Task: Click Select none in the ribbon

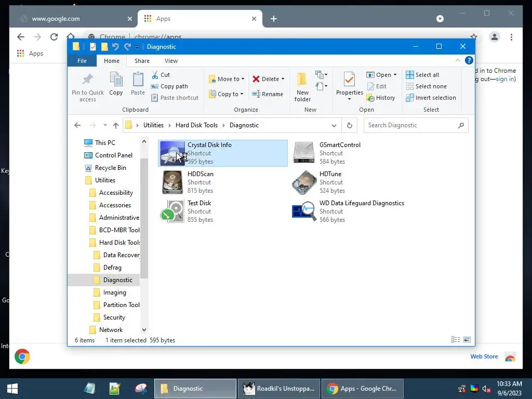Action: 426,86
